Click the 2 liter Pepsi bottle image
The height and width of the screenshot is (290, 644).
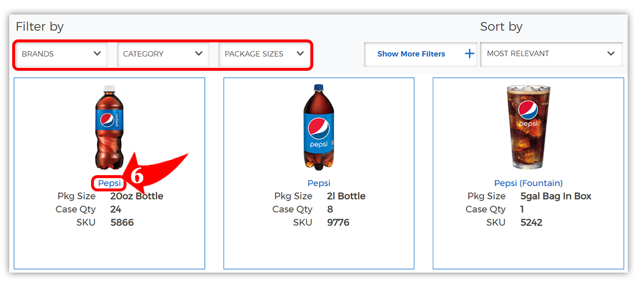click(x=319, y=128)
